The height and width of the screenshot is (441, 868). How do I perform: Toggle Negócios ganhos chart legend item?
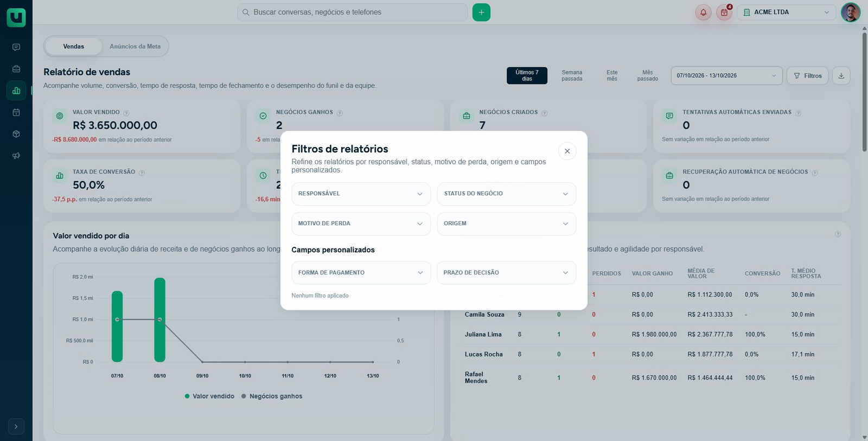click(272, 397)
